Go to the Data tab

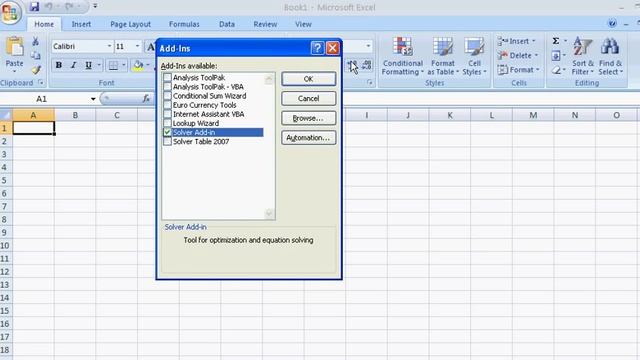[227, 24]
